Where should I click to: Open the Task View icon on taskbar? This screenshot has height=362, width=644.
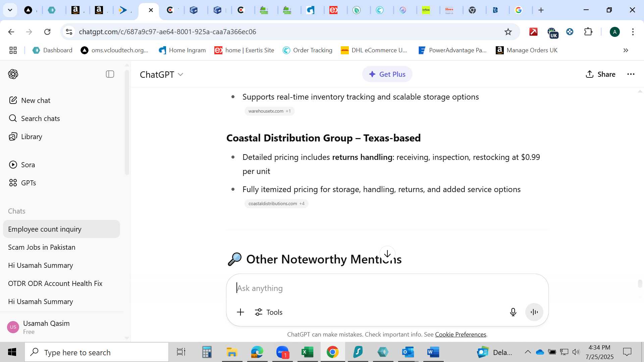pos(181,352)
